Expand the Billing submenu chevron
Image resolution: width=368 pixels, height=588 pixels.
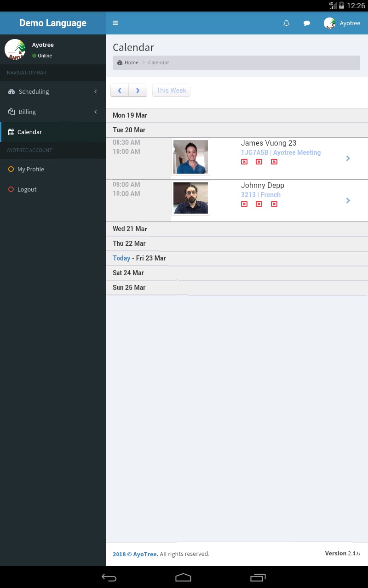point(96,112)
